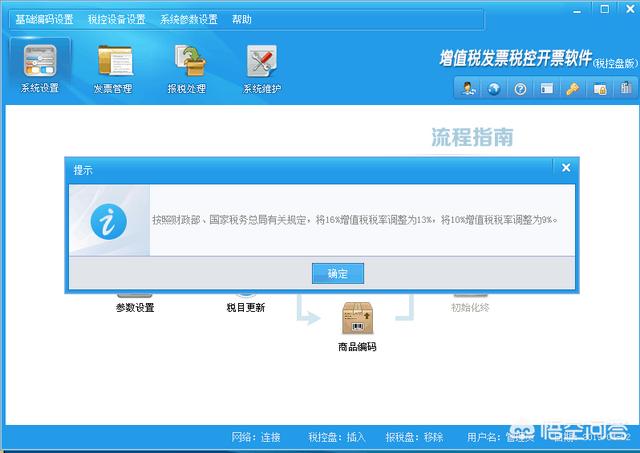Image resolution: width=640 pixels, height=453 pixels.
Task: Click the golden key icon
Action: click(573, 89)
